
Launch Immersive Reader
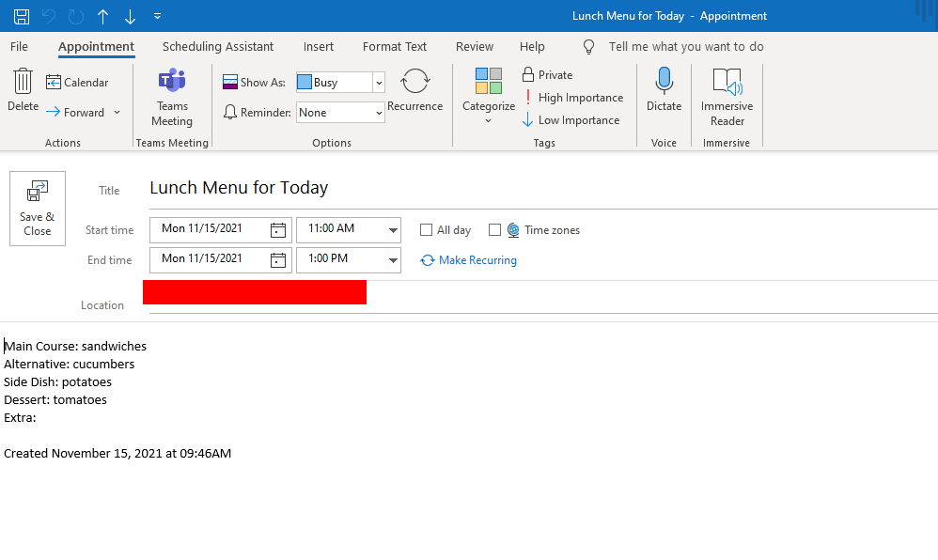[x=727, y=98]
